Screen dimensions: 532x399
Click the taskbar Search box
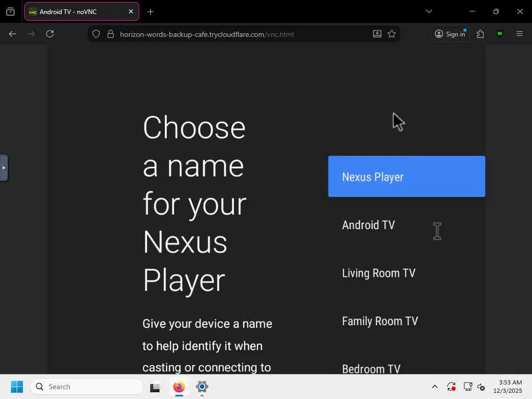click(87, 387)
